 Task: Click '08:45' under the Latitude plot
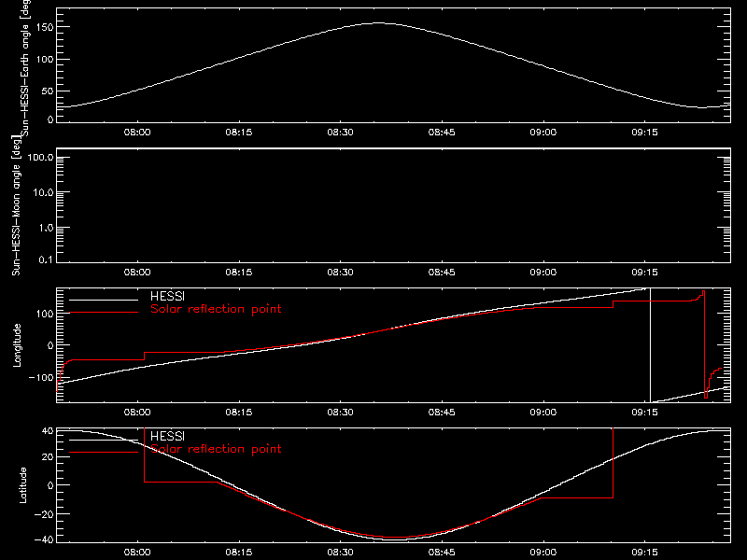tap(442, 553)
